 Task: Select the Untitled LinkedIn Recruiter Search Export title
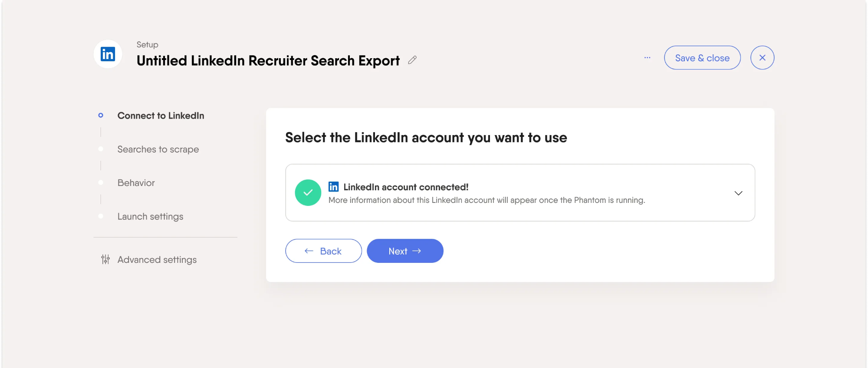[x=268, y=61]
